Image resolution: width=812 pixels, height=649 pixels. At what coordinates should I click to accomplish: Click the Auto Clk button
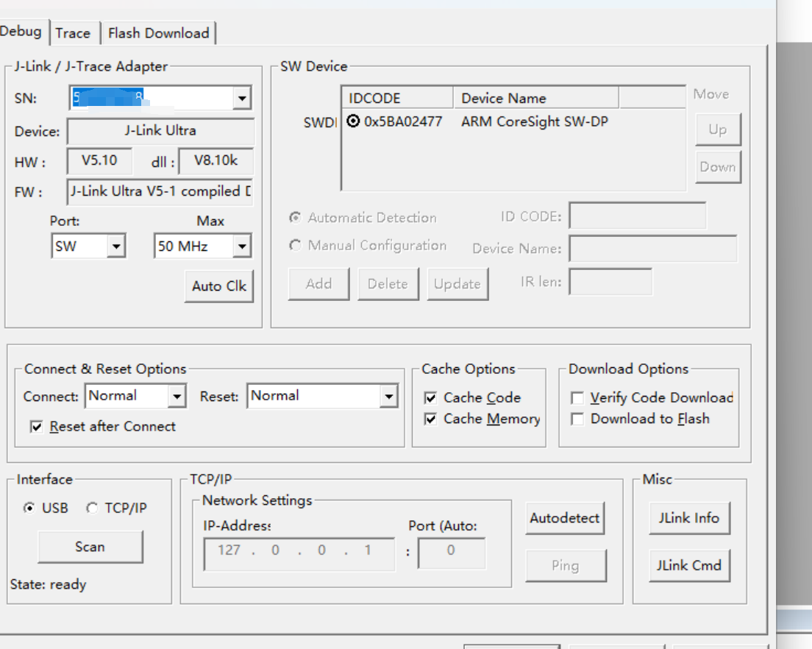coord(219,286)
